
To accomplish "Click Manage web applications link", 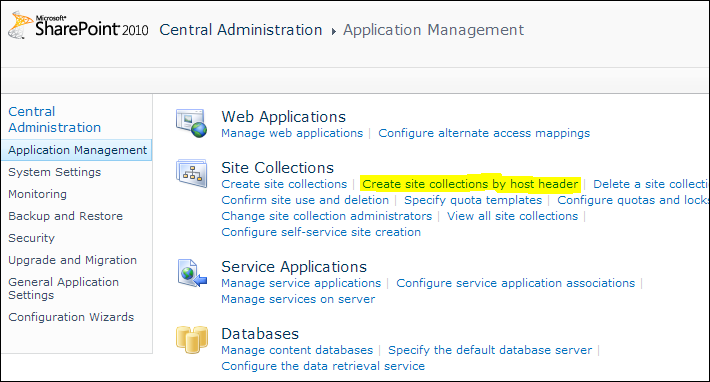I will (x=292, y=133).
